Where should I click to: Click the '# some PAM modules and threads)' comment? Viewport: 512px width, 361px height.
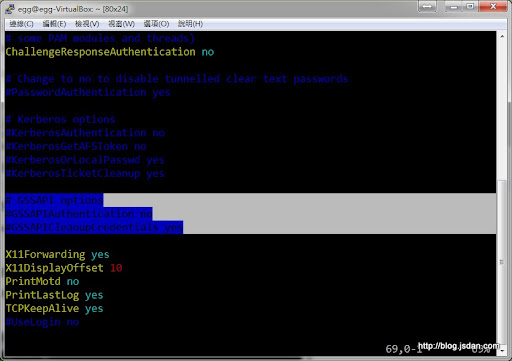tap(100, 38)
